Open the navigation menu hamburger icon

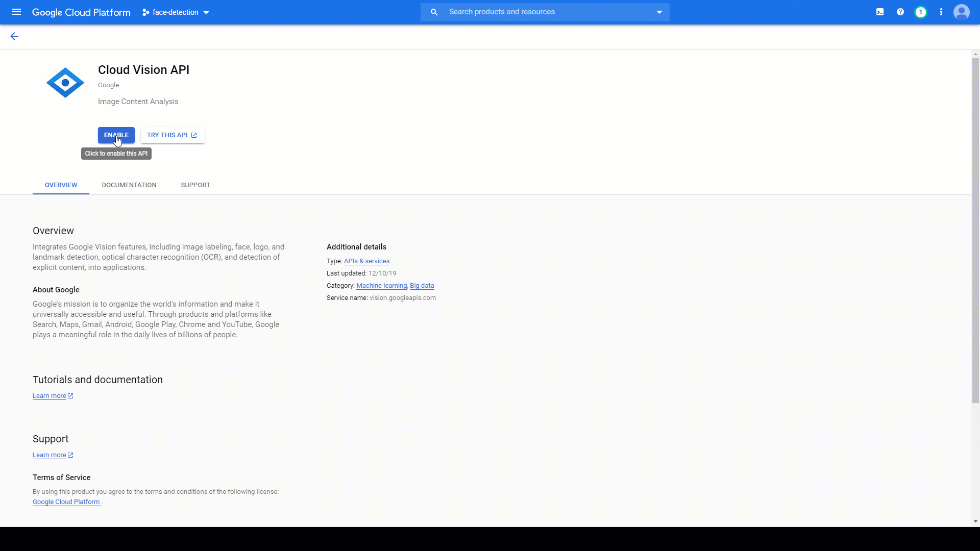click(16, 12)
